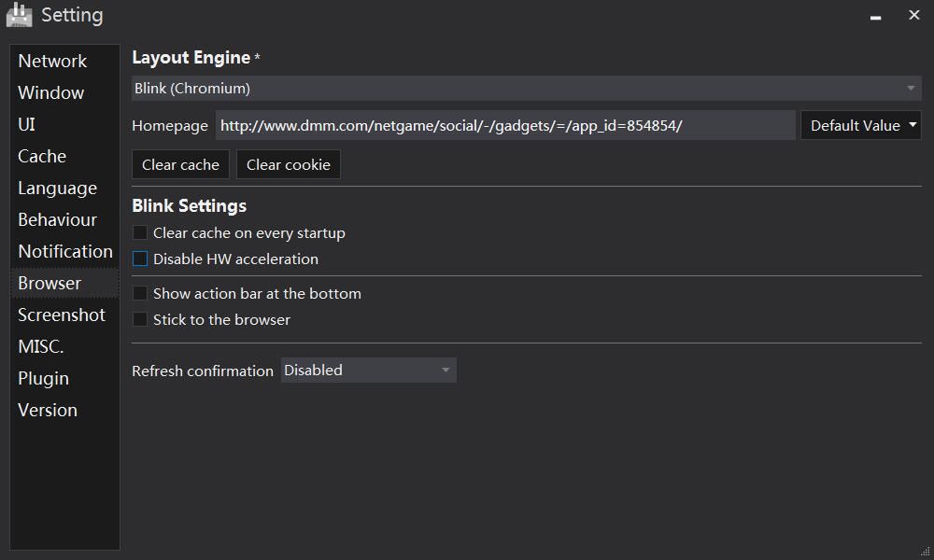Click the Setting window app icon
934x560 pixels.
point(19,15)
